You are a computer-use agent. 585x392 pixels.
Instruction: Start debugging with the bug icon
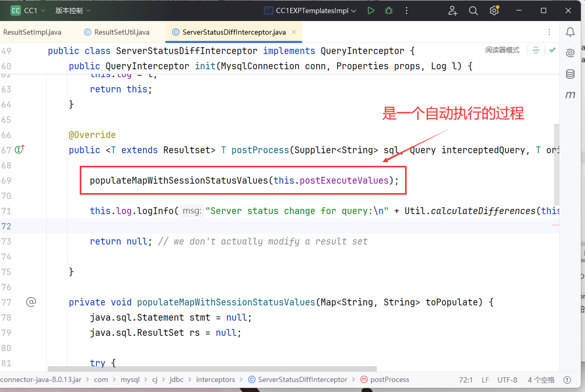point(388,10)
